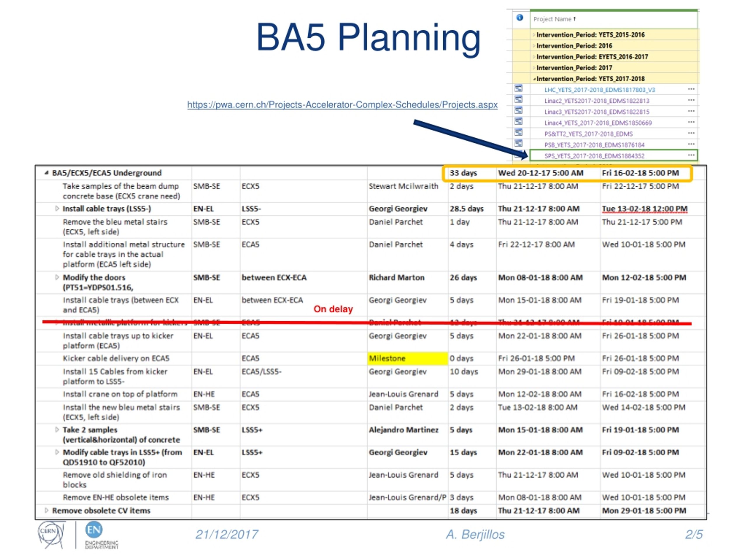Select the yellow Milestone cell
Screen dimensions: 747x560
[408, 358]
